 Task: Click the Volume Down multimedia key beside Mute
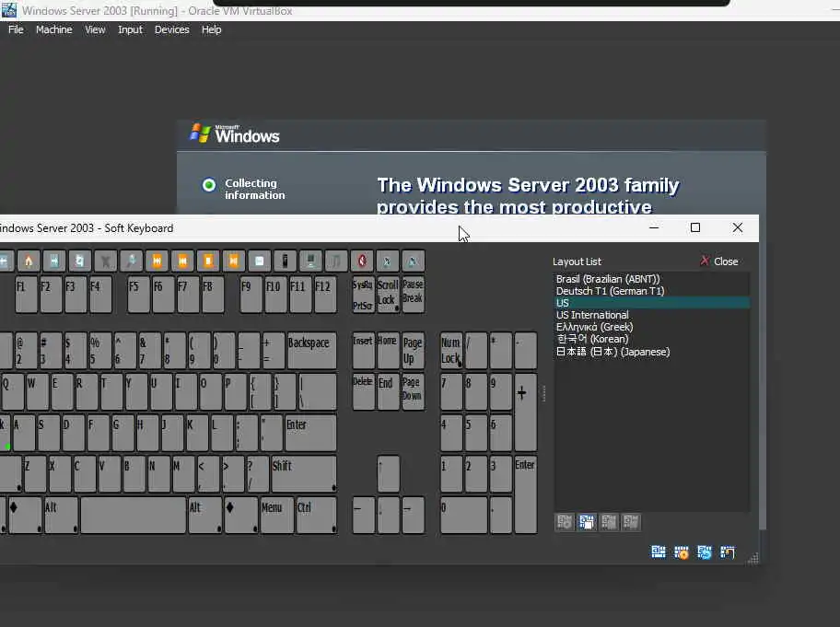pyautogui.click(x=388, y=261)
